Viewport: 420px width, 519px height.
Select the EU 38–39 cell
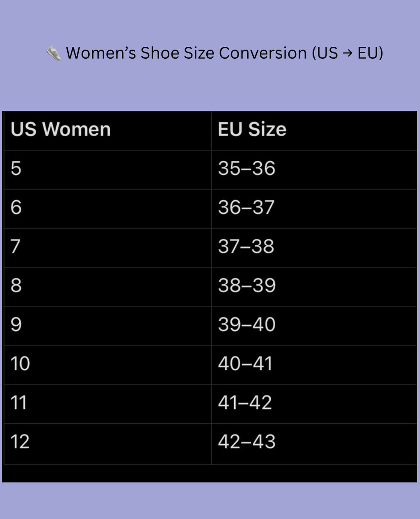tap(247, 286)
